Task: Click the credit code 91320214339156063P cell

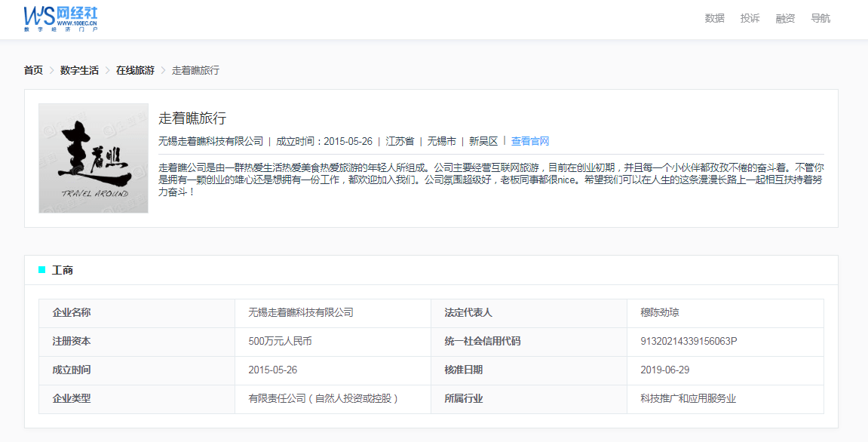Action: tap(689, 341)
